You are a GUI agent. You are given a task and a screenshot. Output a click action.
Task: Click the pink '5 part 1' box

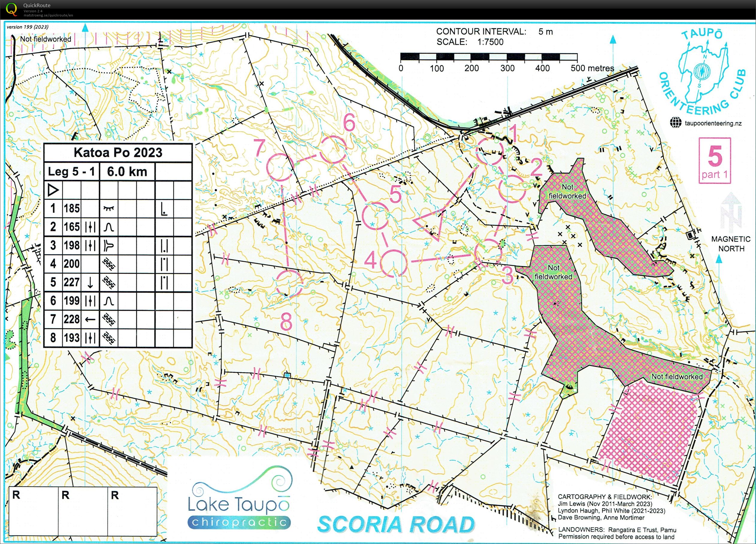pyautogui.click(x=715, y=160)
